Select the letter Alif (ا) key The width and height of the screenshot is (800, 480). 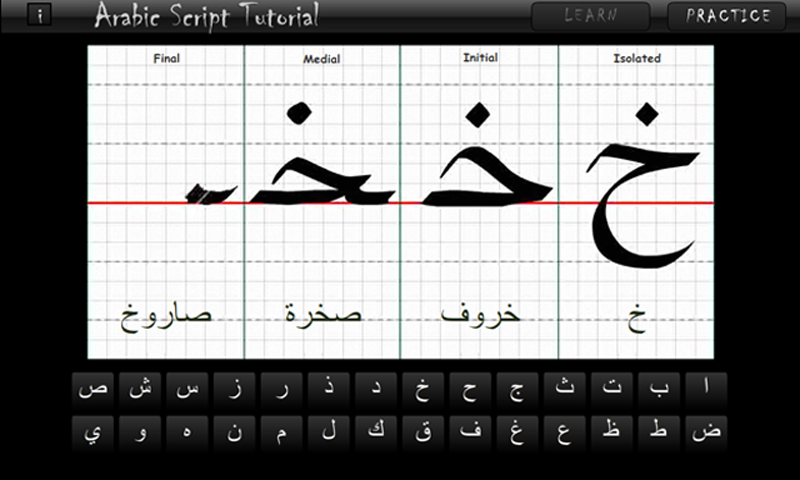(x=706, y=390)
